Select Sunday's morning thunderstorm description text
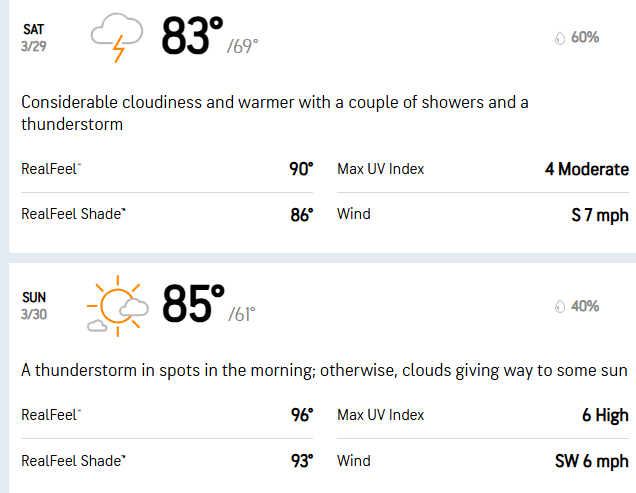The image size is (636, 493). (324, 370)
